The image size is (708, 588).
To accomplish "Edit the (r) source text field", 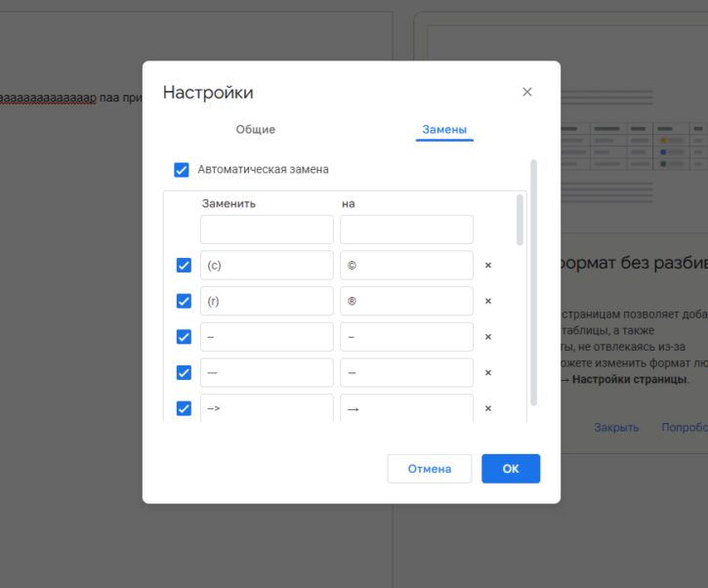I will pyautogui.click(x=267, y=301).
